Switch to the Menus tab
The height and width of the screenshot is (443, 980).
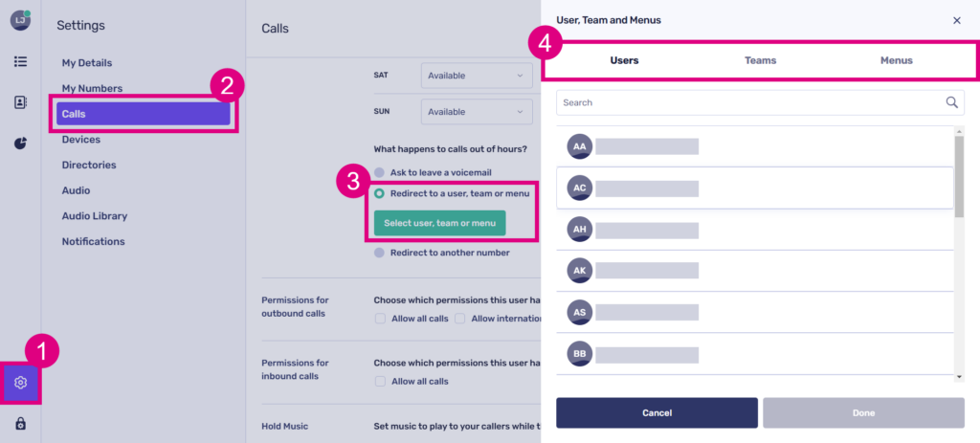pyautogui.click(x=896, y=60)
